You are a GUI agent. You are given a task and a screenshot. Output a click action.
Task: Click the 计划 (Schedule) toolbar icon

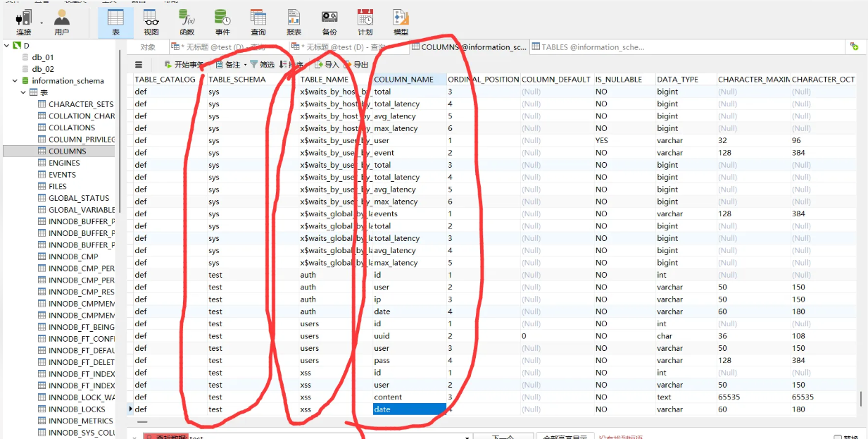pos(365,21)
